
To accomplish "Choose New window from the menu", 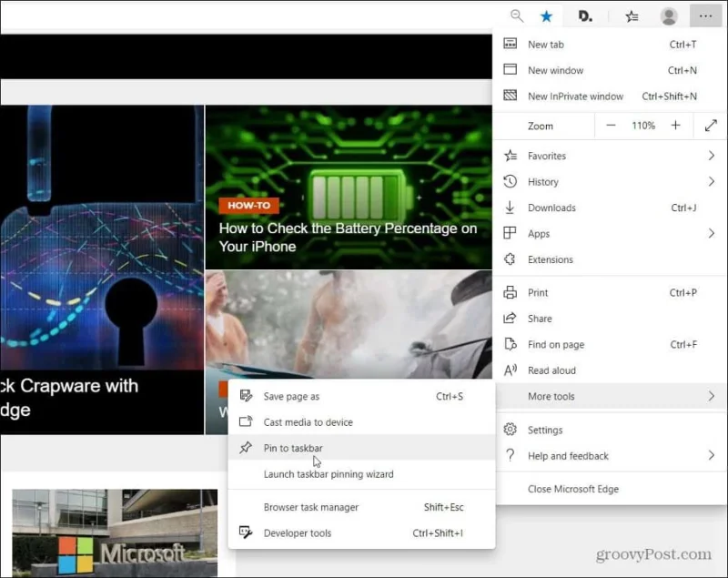I will tap(609, 70).
